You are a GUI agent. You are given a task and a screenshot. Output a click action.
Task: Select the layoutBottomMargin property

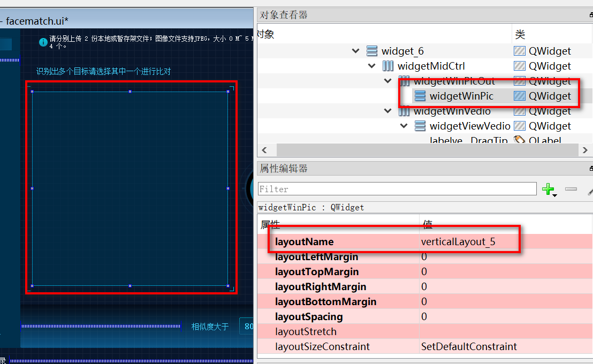tap(425, 301)
